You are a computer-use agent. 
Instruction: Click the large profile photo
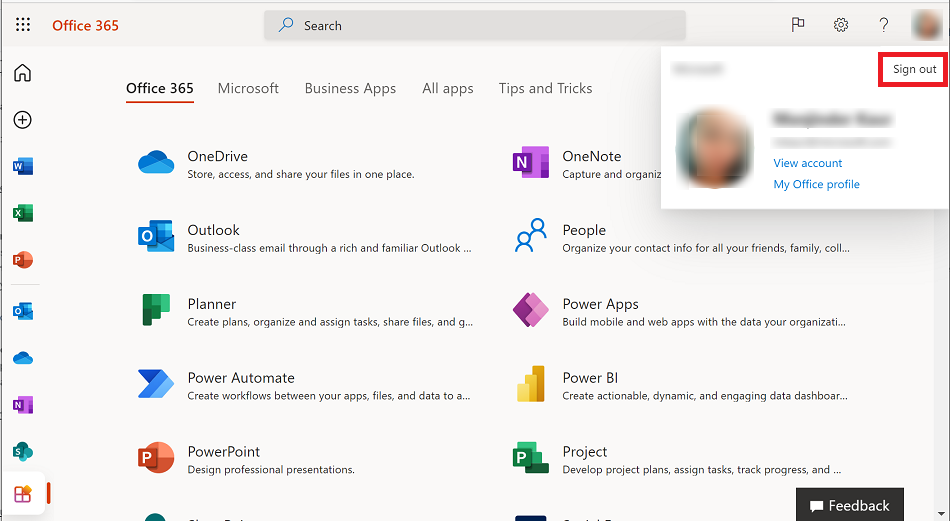pyautogui.click(x=715, y=148)
